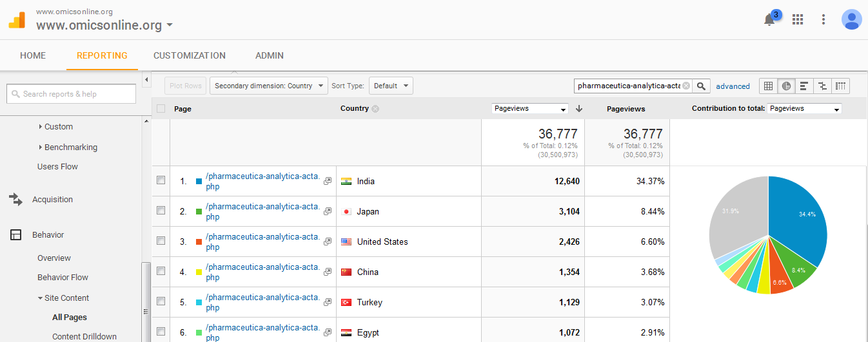The image size is (868, 342).
Task: Open the ADMIN tab
Action: tap(270, 55)
